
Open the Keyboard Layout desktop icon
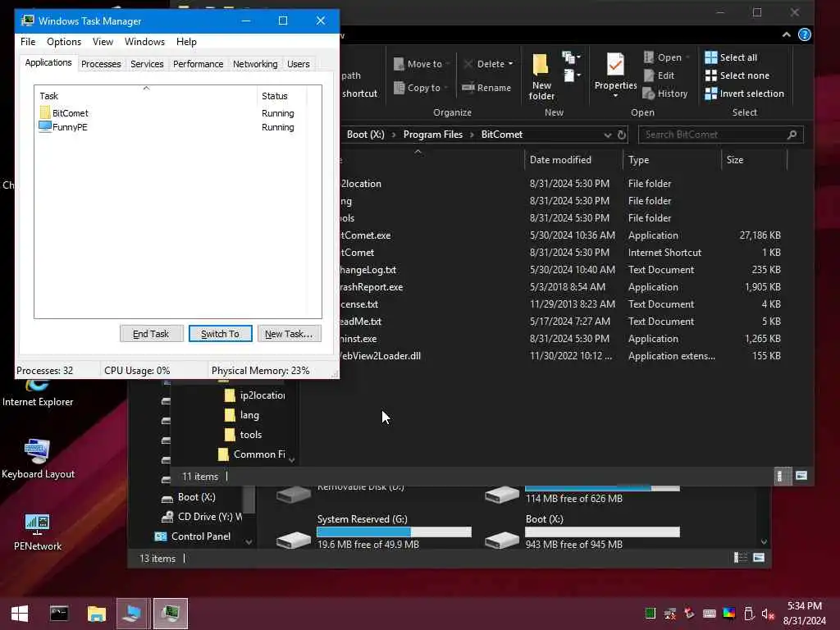tap(38, 459)
